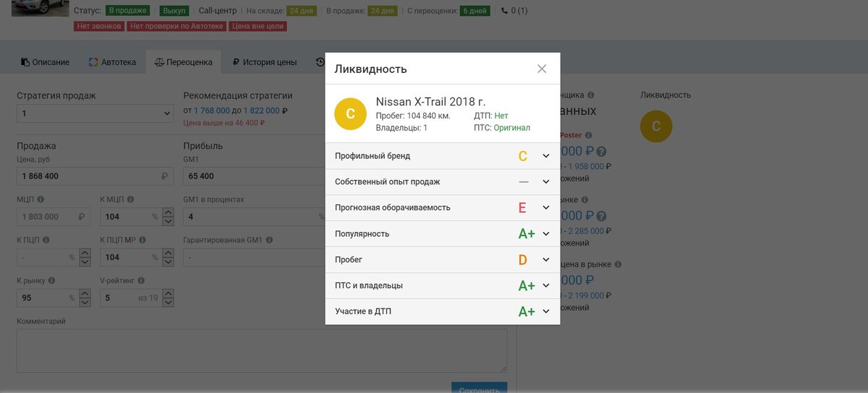This screenshot has height=393, width=868.
Task: Show info for МЦП field
Action: coord(41,199)
